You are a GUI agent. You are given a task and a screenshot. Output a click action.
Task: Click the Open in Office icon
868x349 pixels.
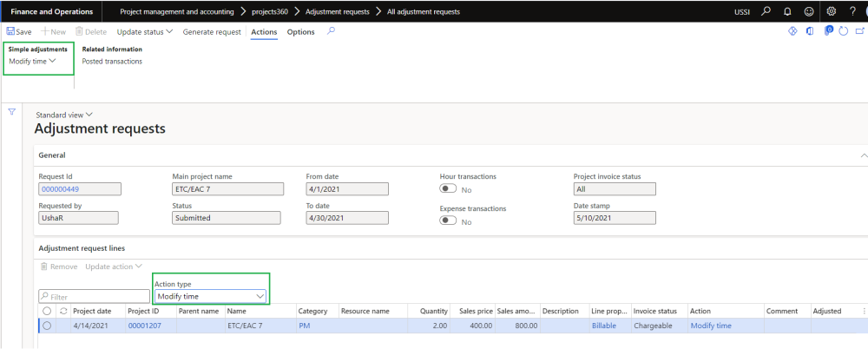coord(810,31)
